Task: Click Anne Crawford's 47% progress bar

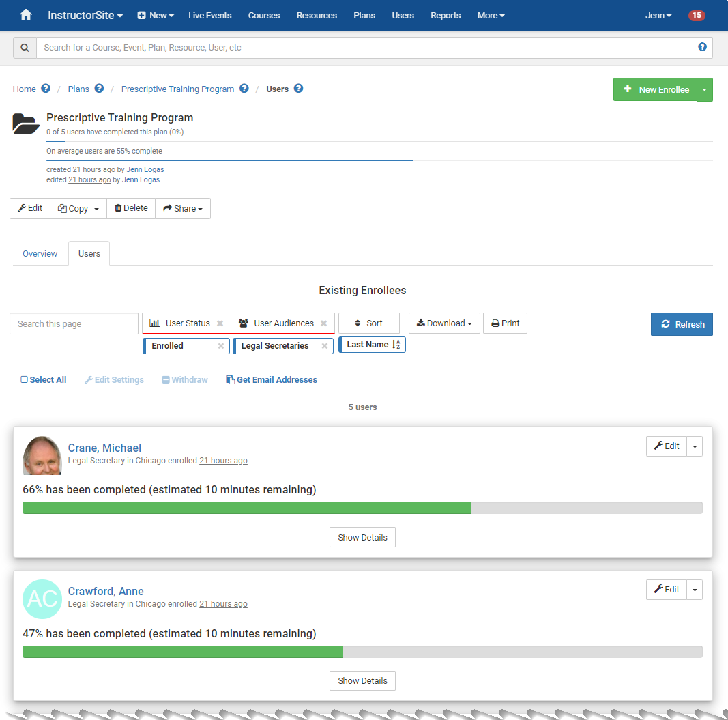Action: pos(362,652)
